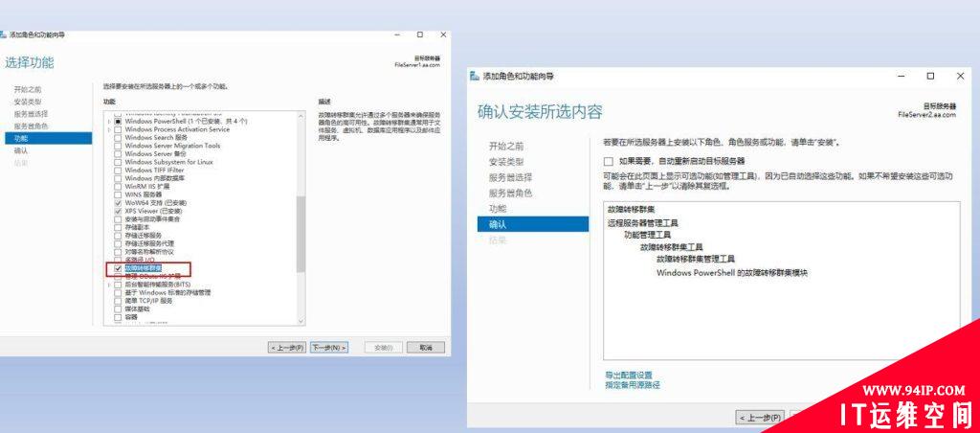
Task: Click the 对等名称解析协议 feature row
Action: coord(149,252)
